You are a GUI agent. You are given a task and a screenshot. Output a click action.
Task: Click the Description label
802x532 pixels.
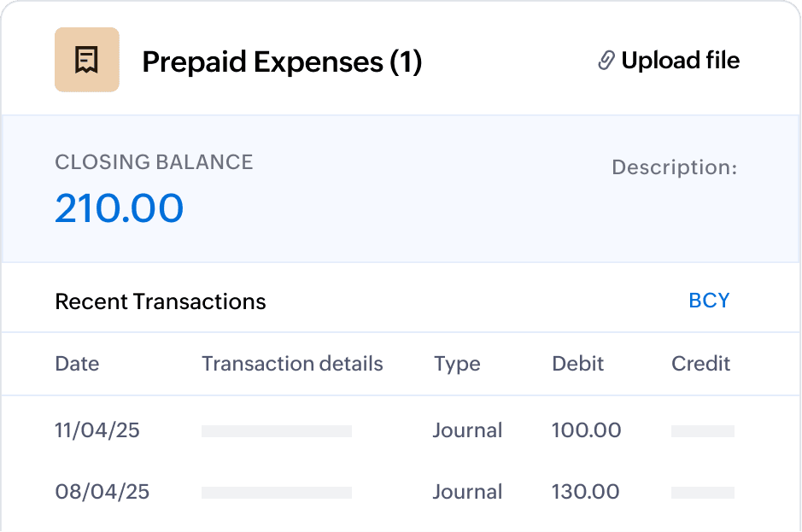pos(674,167)
